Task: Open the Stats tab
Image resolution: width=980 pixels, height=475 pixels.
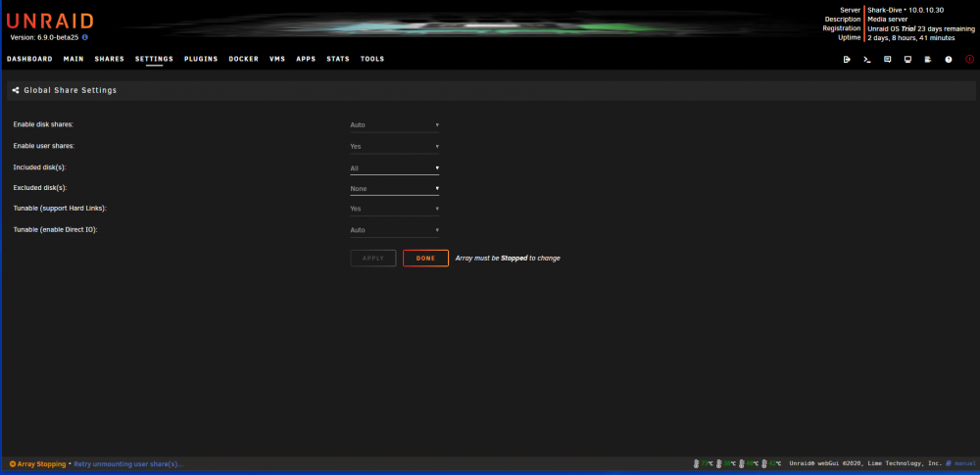Action: pyautogui.click(x=338, y=59)
